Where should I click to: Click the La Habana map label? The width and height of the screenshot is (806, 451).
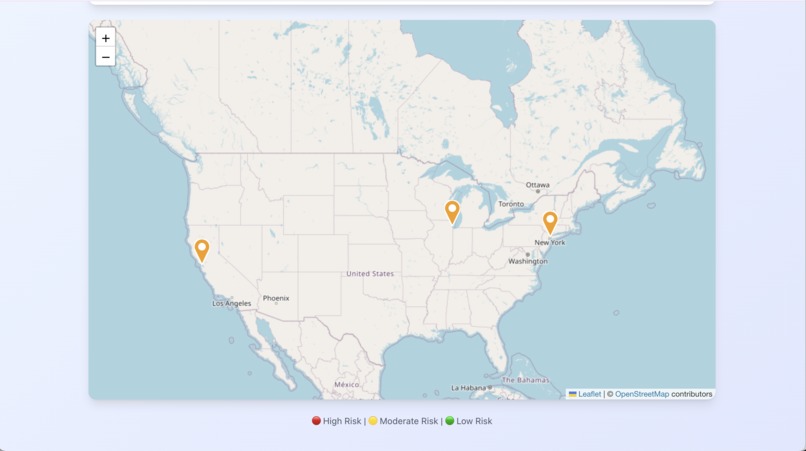coord(468,388)
